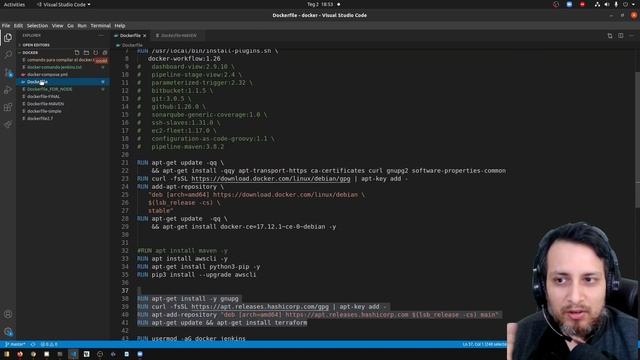Open Dockerfile_FOR_NODE in explorer
The height and width of the screenshot is (360, 640).
pyautogui.click(x=49, y=89)
